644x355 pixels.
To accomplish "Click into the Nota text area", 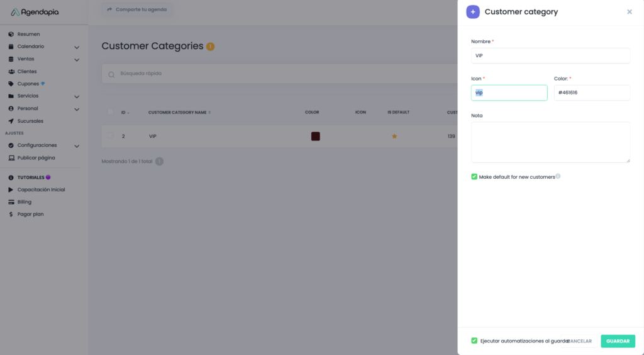I will 550,142.
